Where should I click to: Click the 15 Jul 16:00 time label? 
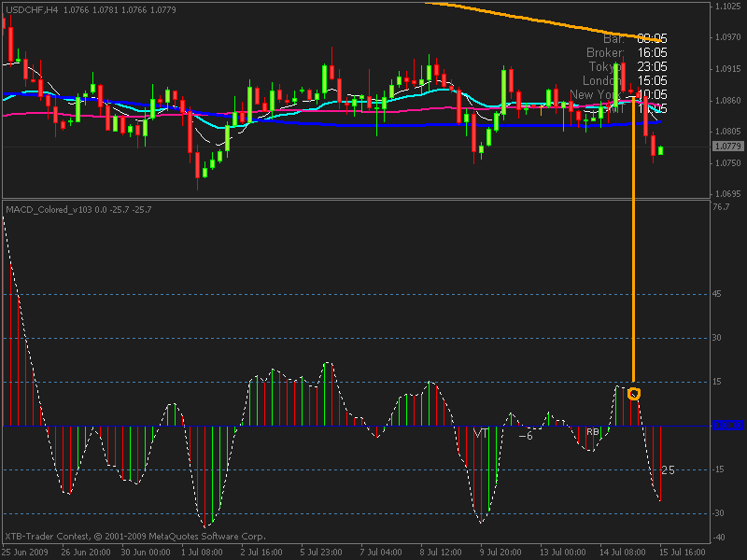click(x=683, y=553)
